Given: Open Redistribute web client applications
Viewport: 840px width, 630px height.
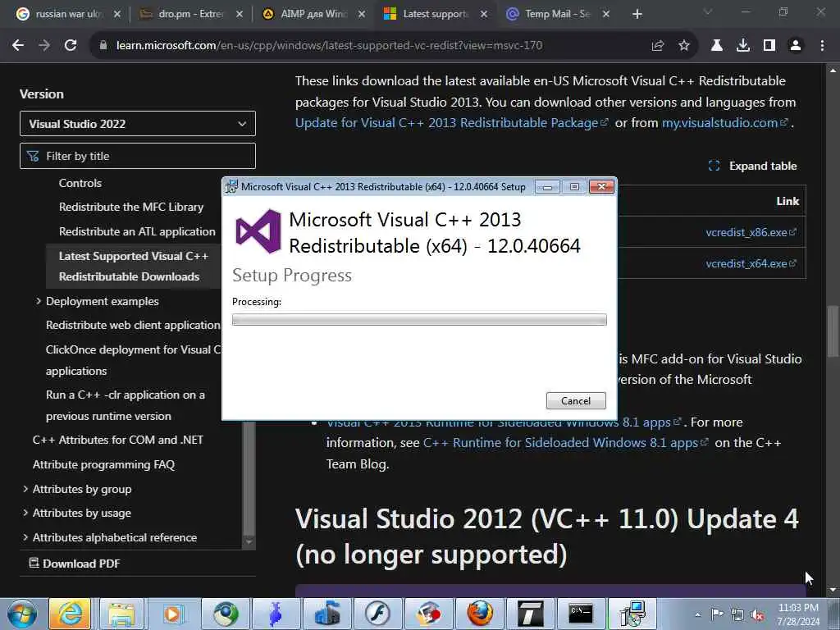Looking at the screenshot, I should (x=133, y=325).
